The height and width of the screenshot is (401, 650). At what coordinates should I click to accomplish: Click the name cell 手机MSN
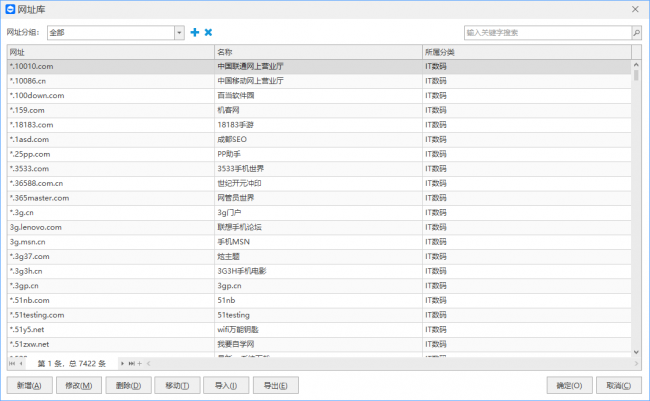tap(318, 242)
